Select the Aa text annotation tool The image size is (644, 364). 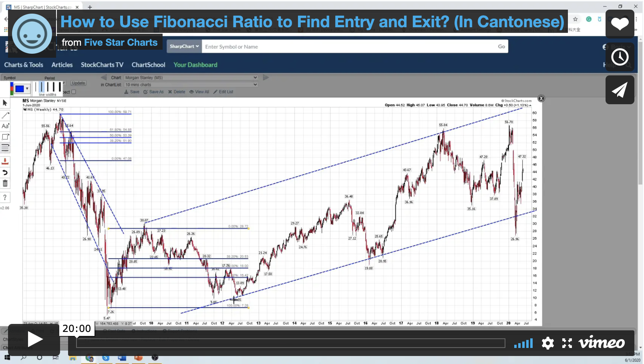point(5,126)
